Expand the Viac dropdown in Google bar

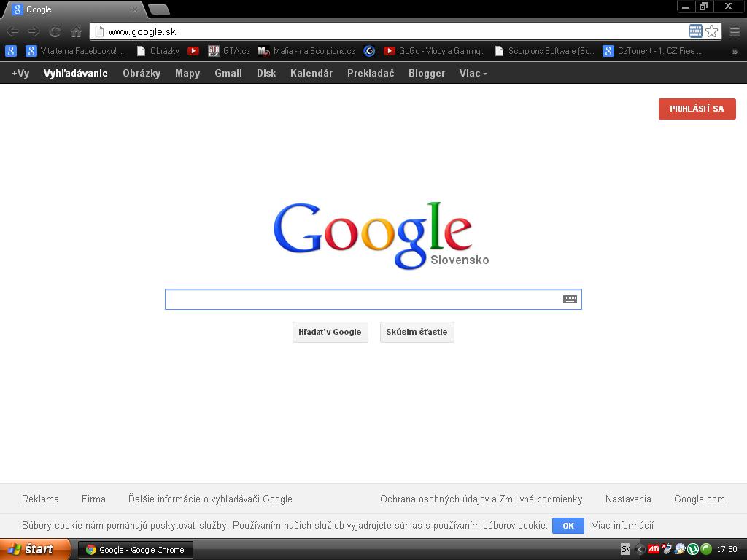click(473, 74)
